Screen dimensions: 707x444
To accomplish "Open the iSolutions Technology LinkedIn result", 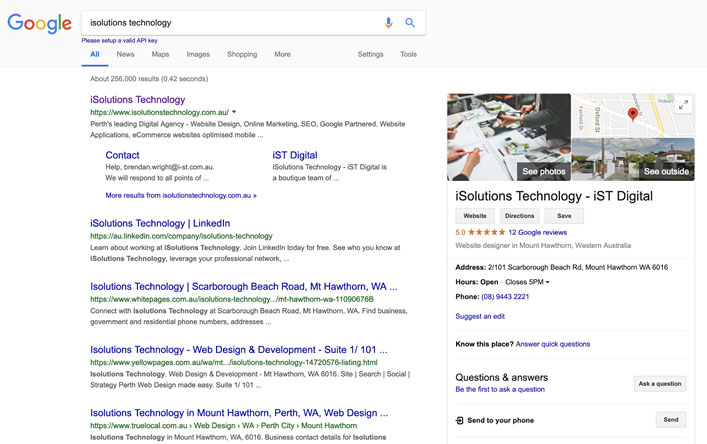I will click(160, 223).
